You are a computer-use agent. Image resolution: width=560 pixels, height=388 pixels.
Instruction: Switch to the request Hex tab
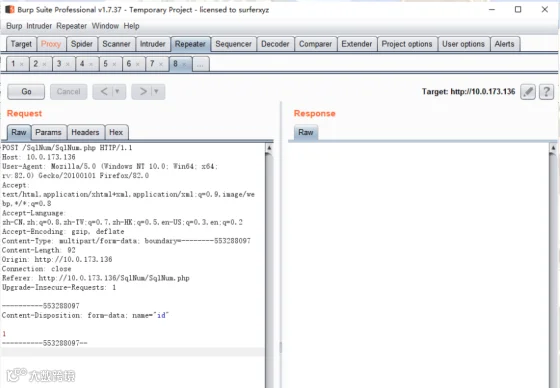(116, 132)
